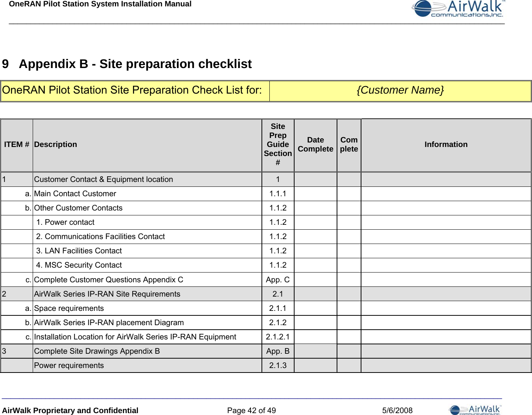Screen dimensions: 532x415
Task: Click Complete cell for Space requirements row
Action: pyautogui.click(x=349, y=308)
